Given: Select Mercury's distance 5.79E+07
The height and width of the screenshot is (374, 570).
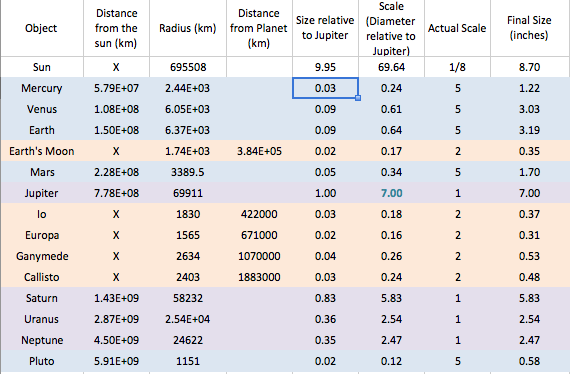Looking at the screenshot, I should [116, 88].
